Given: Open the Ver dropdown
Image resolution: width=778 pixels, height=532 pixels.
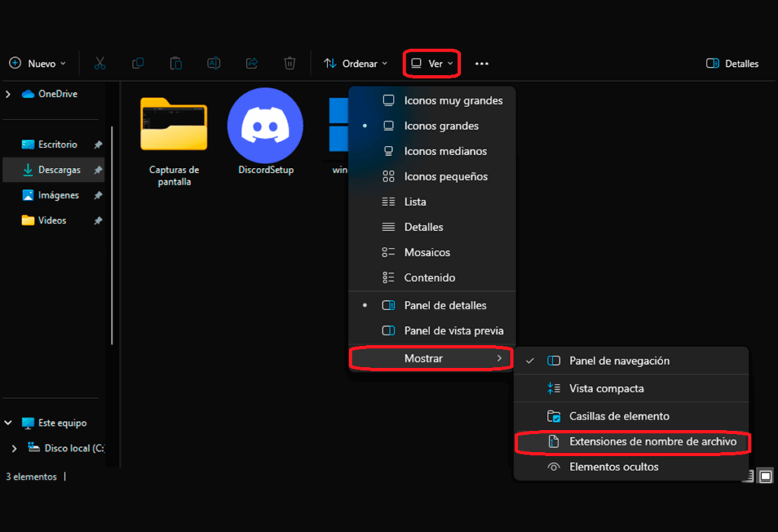Looking at the screenshot, I should [432, 64].
